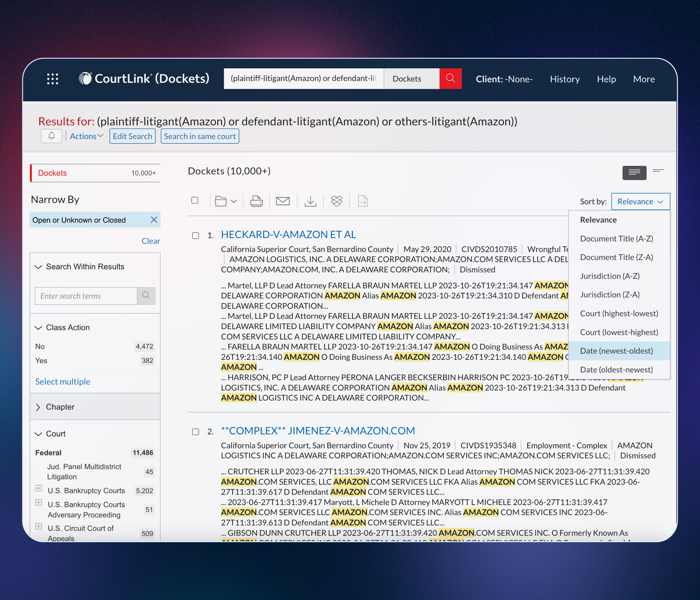Open the More menu
Viewport: 700px width, 600px height.
click(644, 79)
